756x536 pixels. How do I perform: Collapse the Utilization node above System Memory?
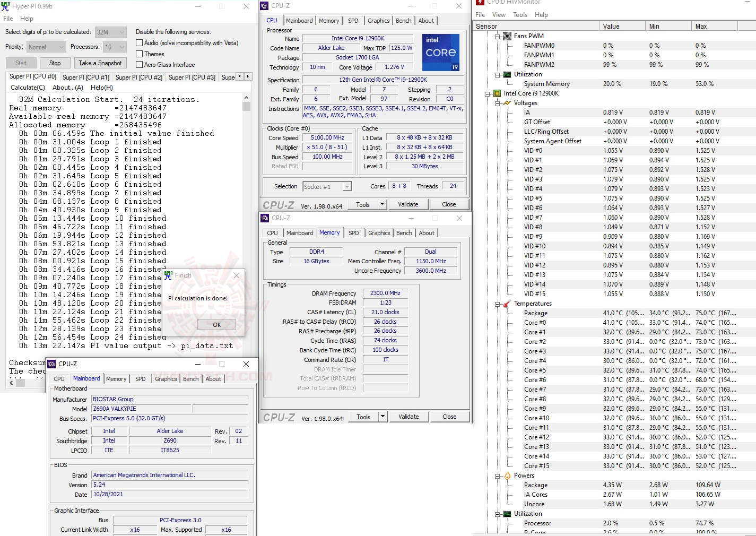(497, 75)
